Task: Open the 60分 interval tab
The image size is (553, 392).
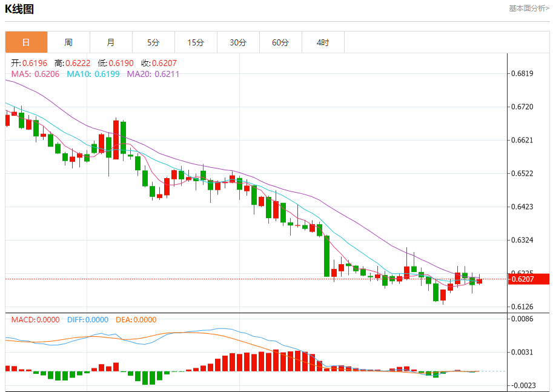Action: (280, 42)
